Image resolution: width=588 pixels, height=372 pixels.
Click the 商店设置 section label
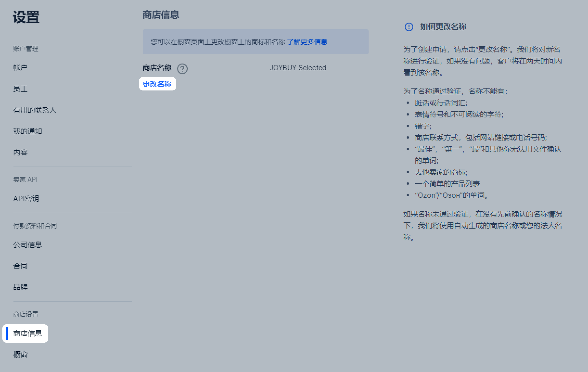coord(26,314)
